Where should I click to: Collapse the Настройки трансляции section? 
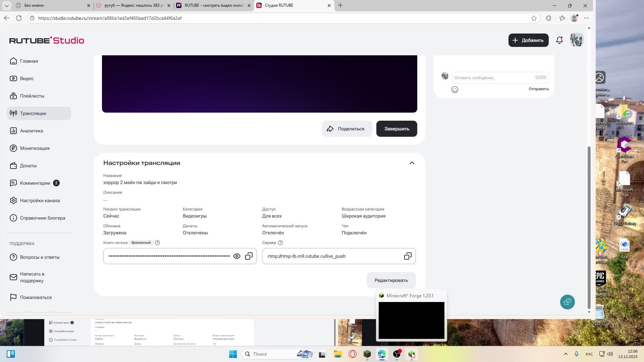click(412, 163)
